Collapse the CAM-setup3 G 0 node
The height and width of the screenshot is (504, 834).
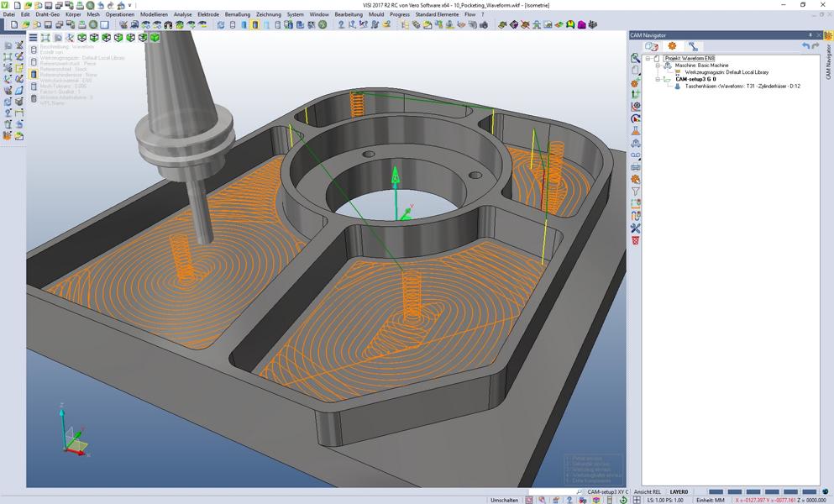point(658,79)
